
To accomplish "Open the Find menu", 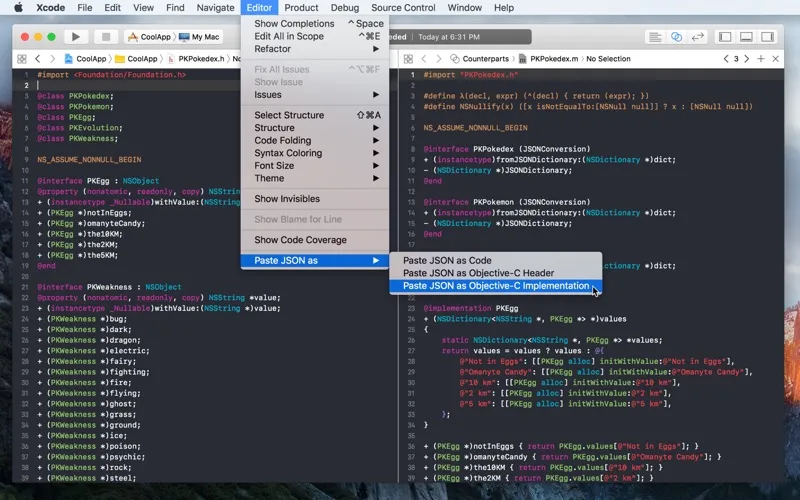I will coord(175,8).
